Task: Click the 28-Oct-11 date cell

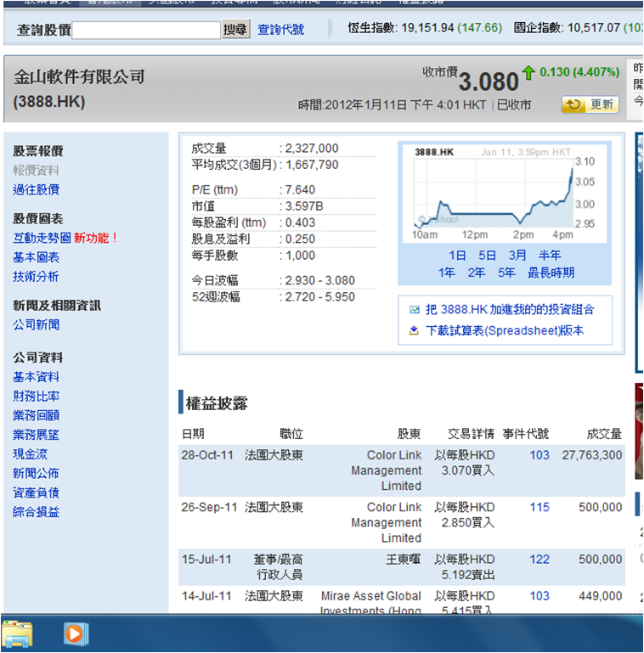Action: 207,455
